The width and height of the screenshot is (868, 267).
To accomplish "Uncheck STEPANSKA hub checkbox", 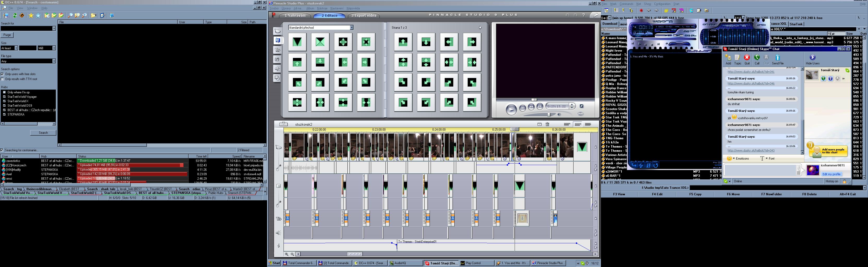I will [x=4, y=114].
